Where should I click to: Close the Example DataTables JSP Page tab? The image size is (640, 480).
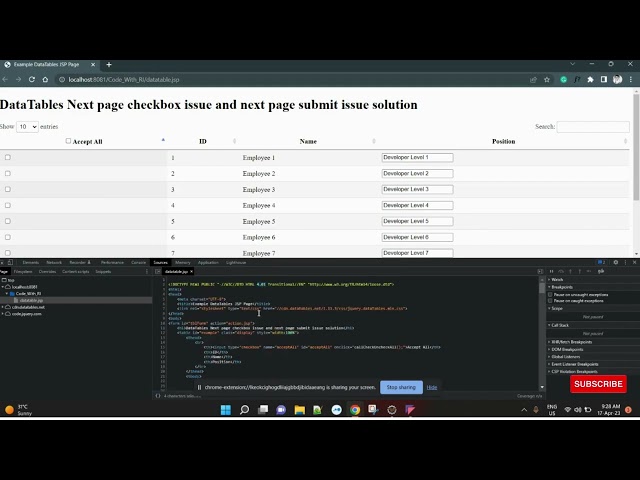[x=93, y=64]
